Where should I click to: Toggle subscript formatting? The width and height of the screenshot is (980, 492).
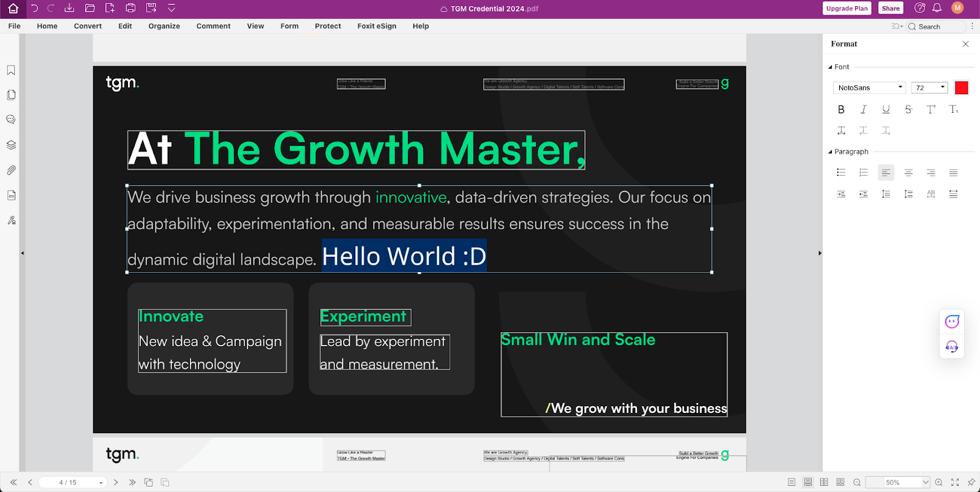954,109
